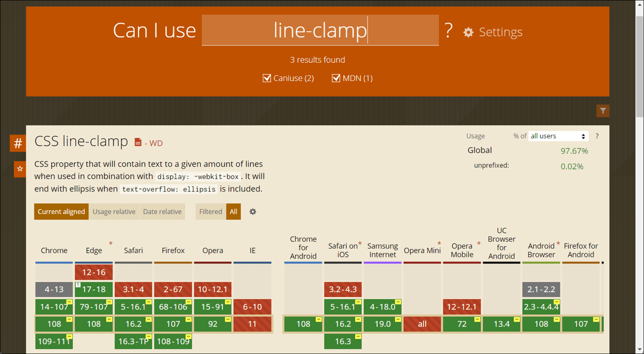Expand the note on Firefox 68-106 cell

188,301
